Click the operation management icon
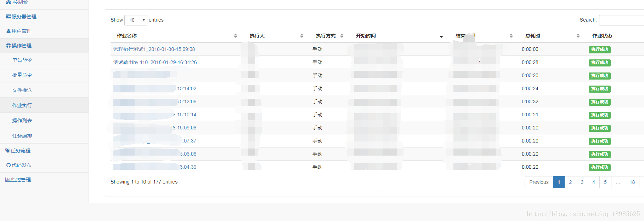The image size is (644, 221). click(x=9, y=46)
